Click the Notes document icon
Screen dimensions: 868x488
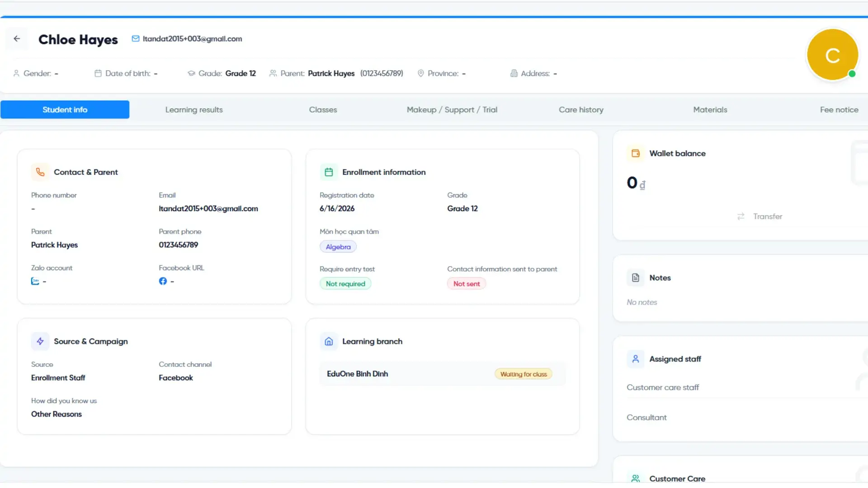tap(636, 278)
